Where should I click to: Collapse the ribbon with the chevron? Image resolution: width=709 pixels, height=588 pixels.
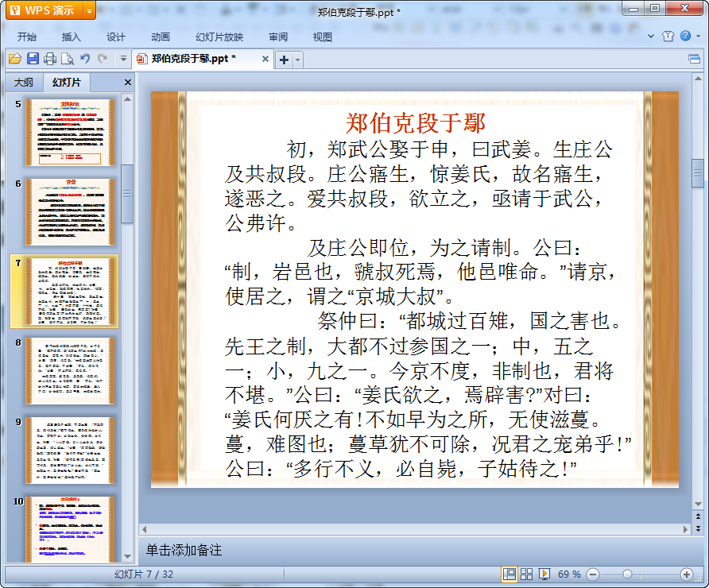(651, 37)
